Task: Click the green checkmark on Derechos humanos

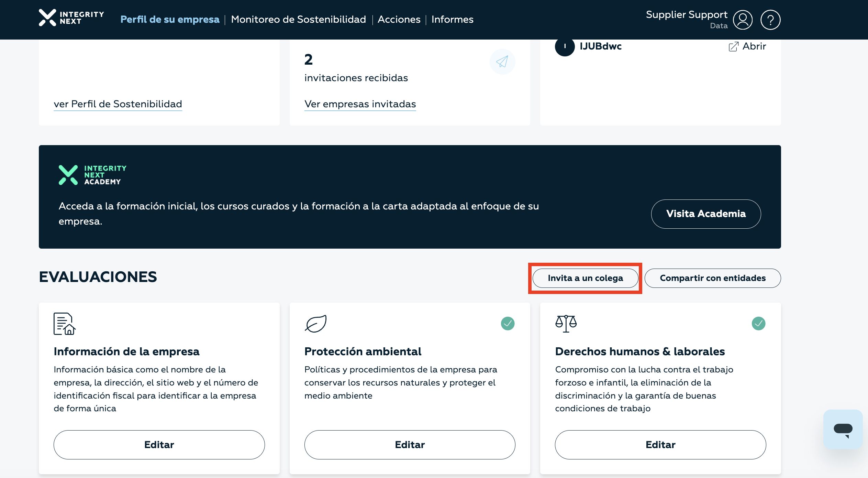Action: [x=758, y=324]
